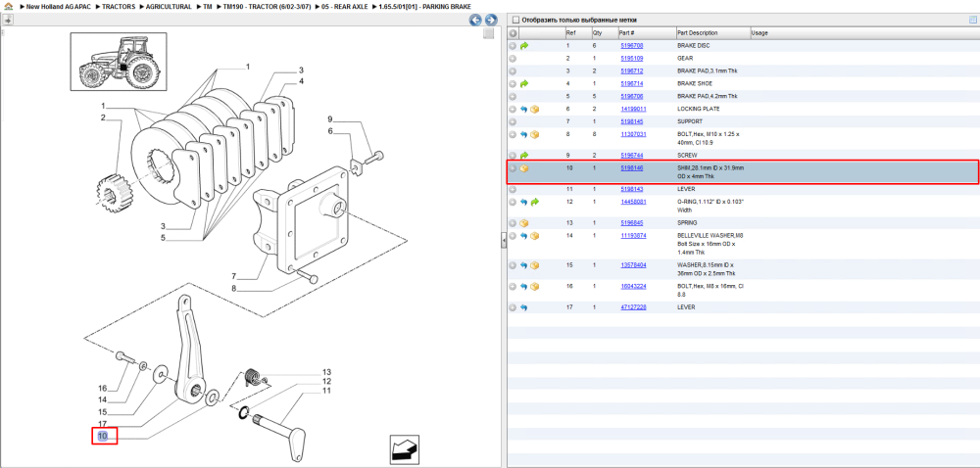Image resolution: width=980 pixels, height=468 pixels.
Task: Click the 'Part #' column header
Action: coord(646,33)
